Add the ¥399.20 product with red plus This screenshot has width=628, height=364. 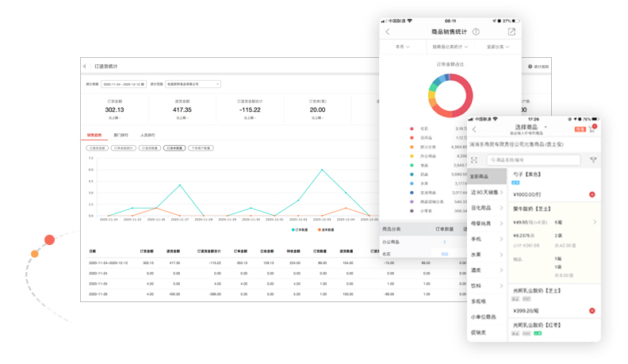pyautogui.click(x=592, y=311)
